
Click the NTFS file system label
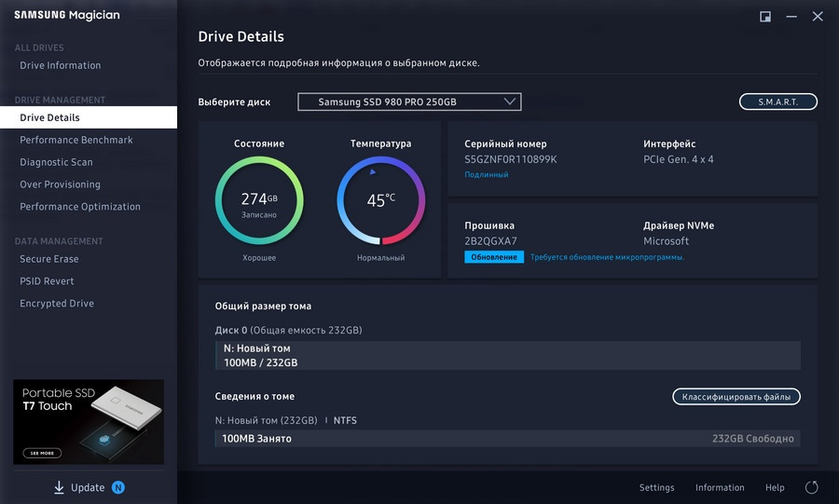pyautogui.click(x=345, y=421)
